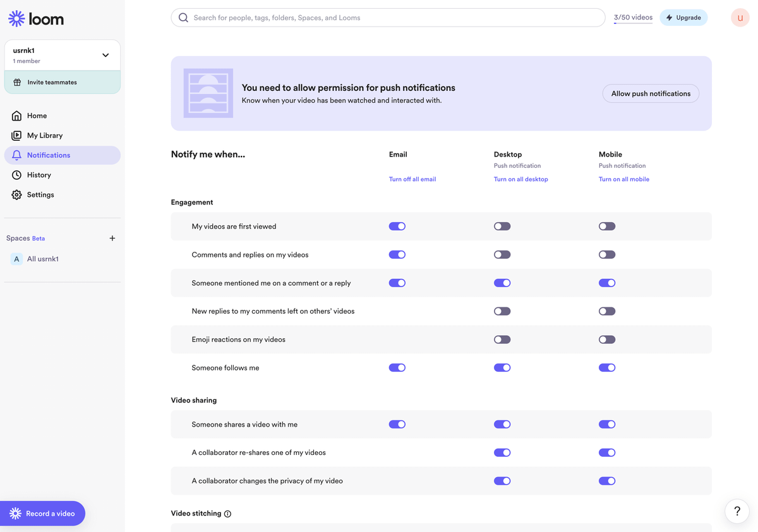This screenshot has width=758, height=532.
Task: Click the Video stitching info icon
Action: coord(227,514)
